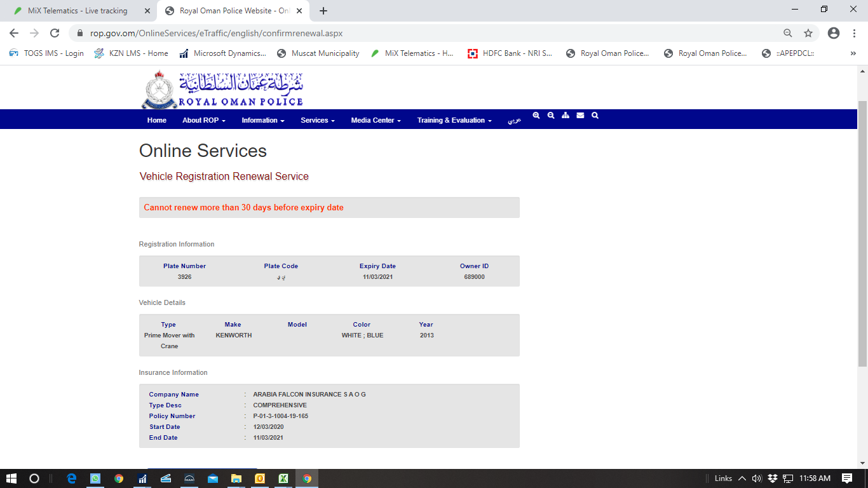Open the Chrome profile avatar icon
The width and height of the screenshot is (868, 488).
834,33
